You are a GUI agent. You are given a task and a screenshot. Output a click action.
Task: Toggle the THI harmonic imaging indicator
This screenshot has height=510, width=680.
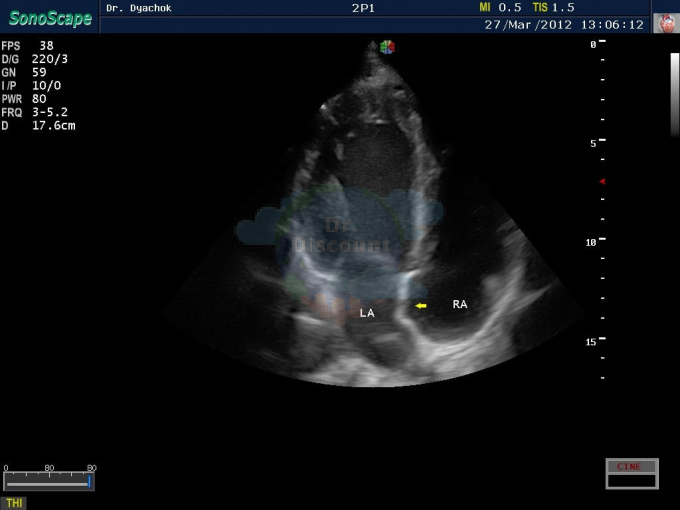click(13, 503)
